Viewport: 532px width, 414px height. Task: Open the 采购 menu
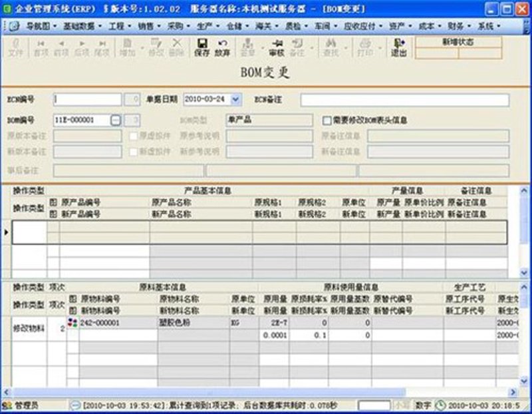click(x=179, y=26)
